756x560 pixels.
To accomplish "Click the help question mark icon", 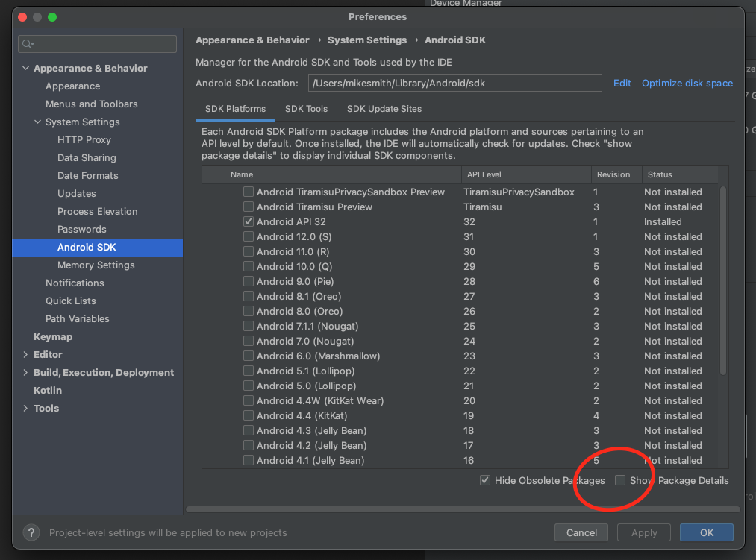I will (31, 532).
